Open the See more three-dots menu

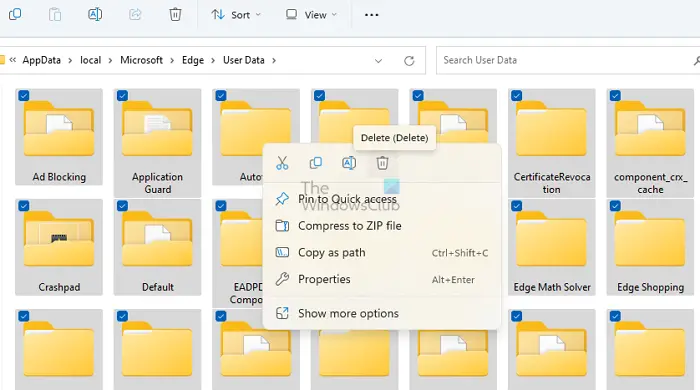pyautogui.click(x=371, y=15)
